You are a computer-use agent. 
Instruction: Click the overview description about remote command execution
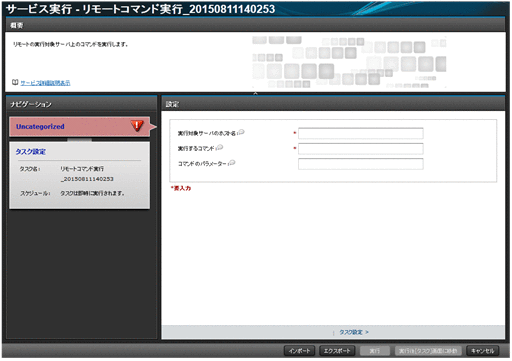pos(71,44)
